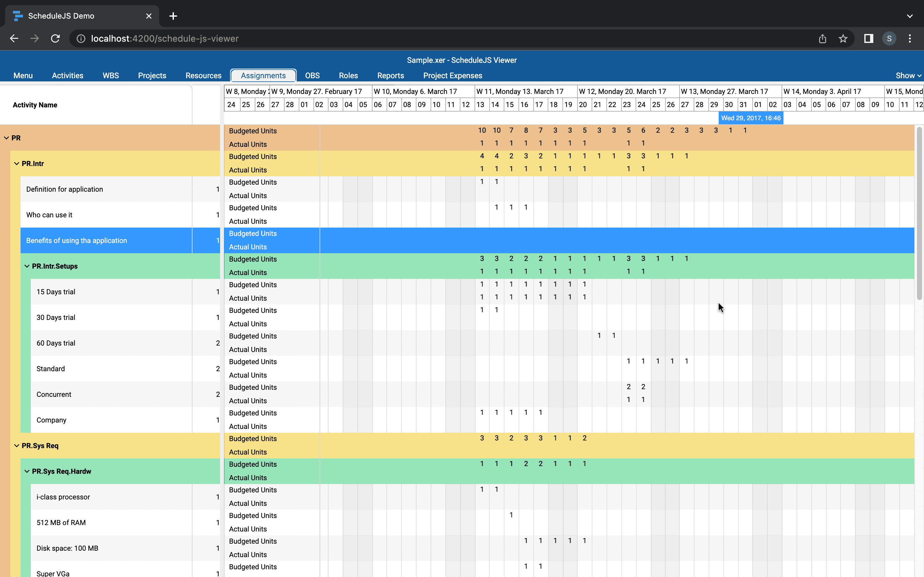The image size is (924, 577).
Task: Bookmark the page using the star icon
Action: (x=843, y=38)
